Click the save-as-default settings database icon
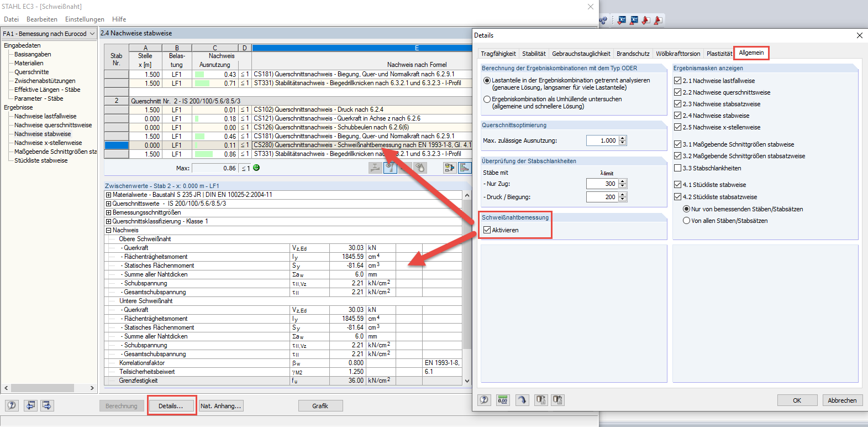 point(540,400)
